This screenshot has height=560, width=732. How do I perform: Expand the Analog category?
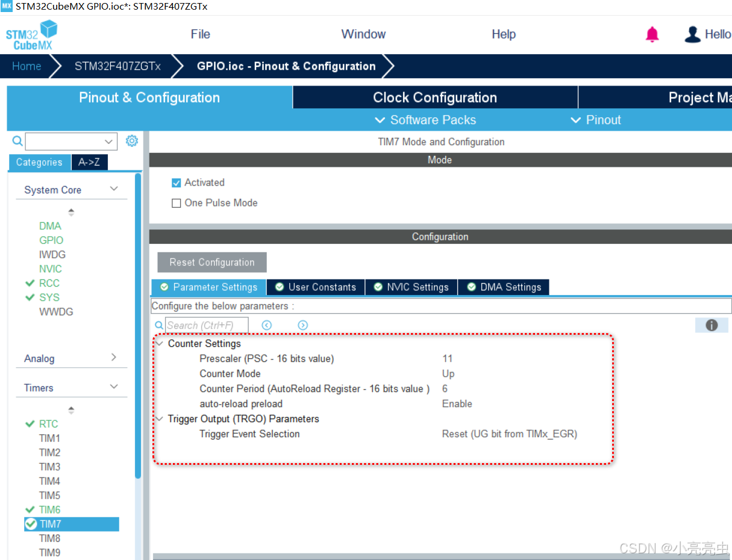coord(114,358)
